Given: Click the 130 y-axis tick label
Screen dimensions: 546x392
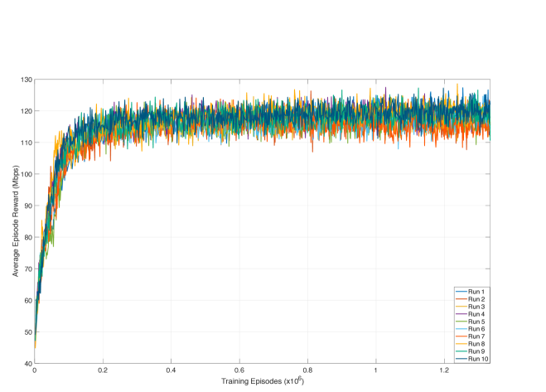Looking at the screenshot, I should (x=27, y=80).
